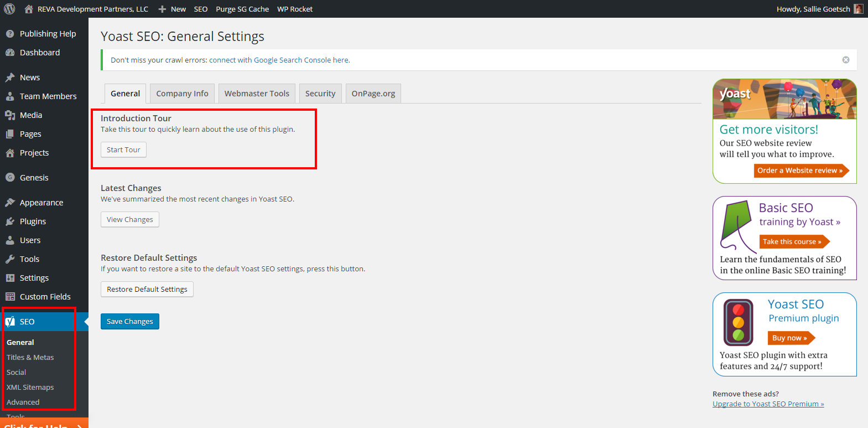Open SEO menu in the admin bar
This screenshot has width=868, height=428.
coord(201,9)
